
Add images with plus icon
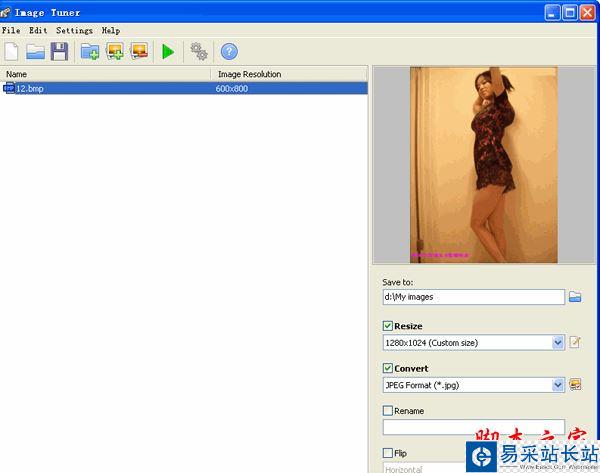[115, 51]
